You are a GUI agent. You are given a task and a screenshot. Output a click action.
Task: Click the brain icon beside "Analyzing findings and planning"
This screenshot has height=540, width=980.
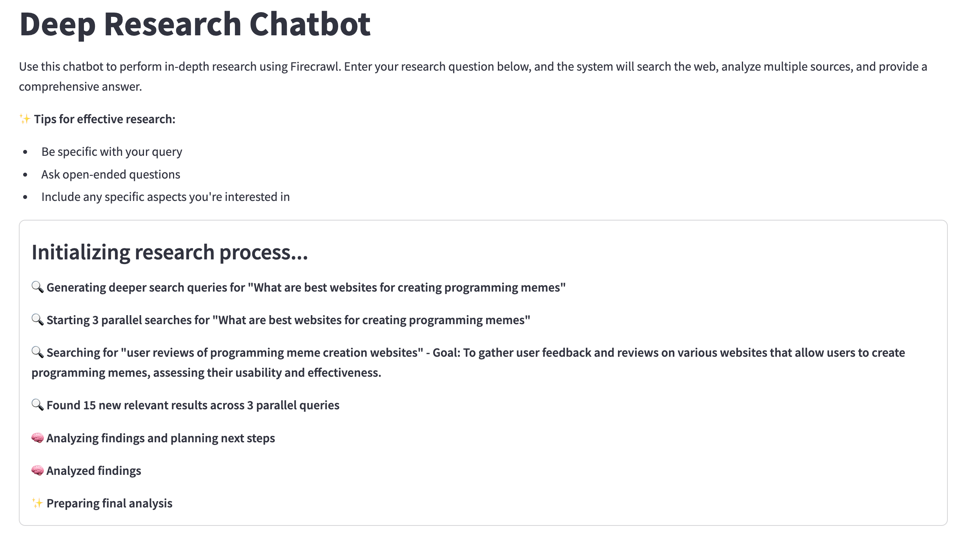pyautogui.click(x=38, y=438)
